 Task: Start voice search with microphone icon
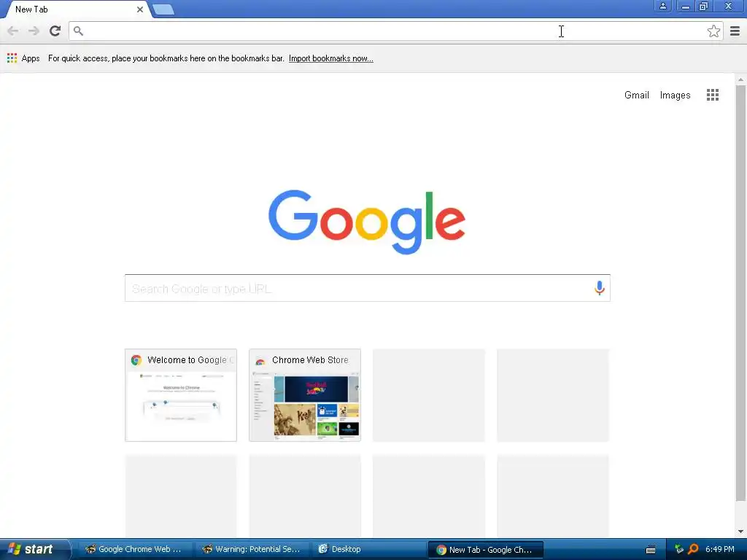[x=599, y=288]
